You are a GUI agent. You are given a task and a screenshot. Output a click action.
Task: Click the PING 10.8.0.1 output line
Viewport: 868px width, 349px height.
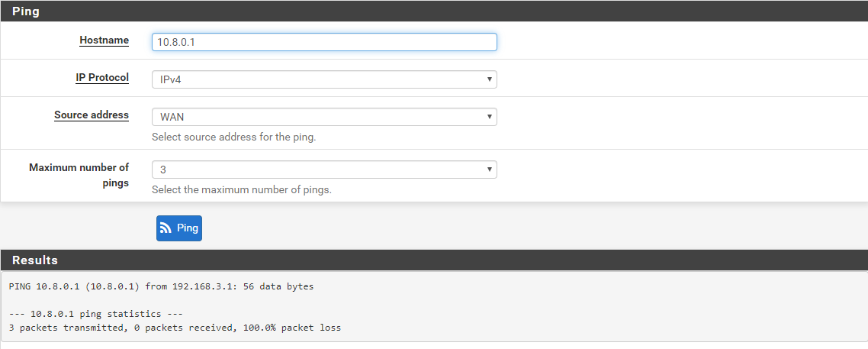click(x=161, y=287)
